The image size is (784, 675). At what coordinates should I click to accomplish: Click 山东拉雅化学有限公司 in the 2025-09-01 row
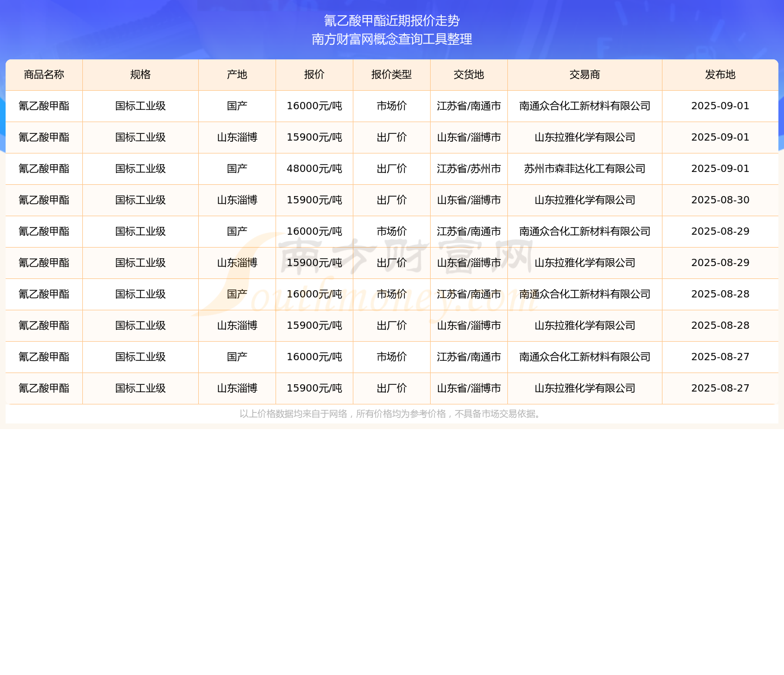(585, 137)
